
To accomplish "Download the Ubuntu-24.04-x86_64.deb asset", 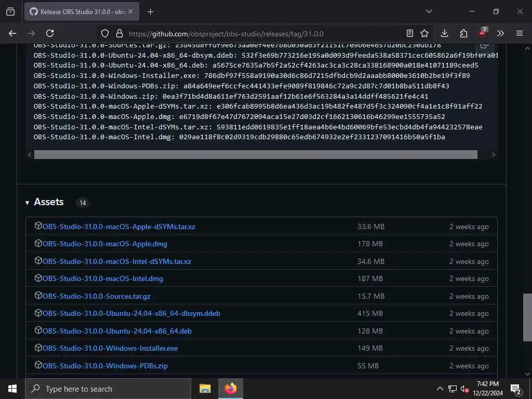I will [117, 331].
